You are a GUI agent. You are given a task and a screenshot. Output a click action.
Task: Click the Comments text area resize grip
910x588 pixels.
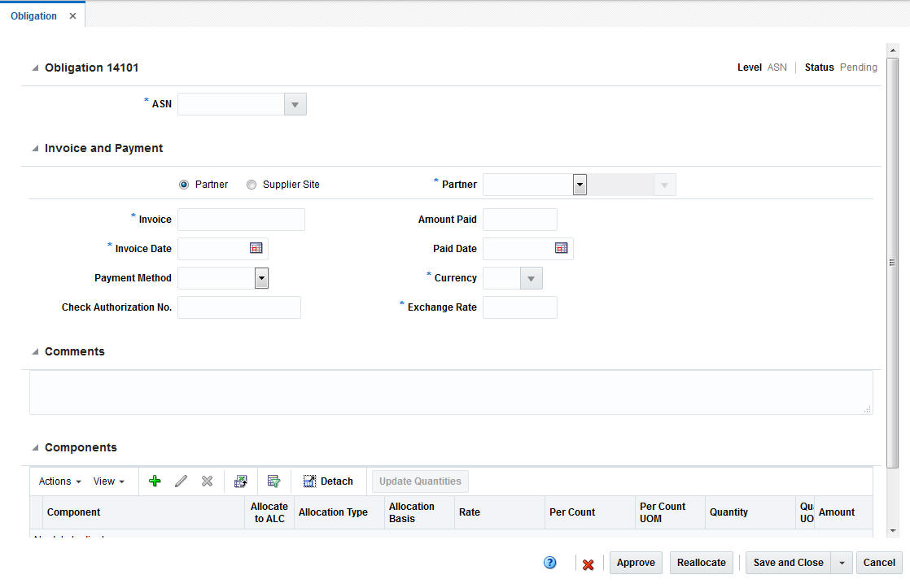pos(867,409)
